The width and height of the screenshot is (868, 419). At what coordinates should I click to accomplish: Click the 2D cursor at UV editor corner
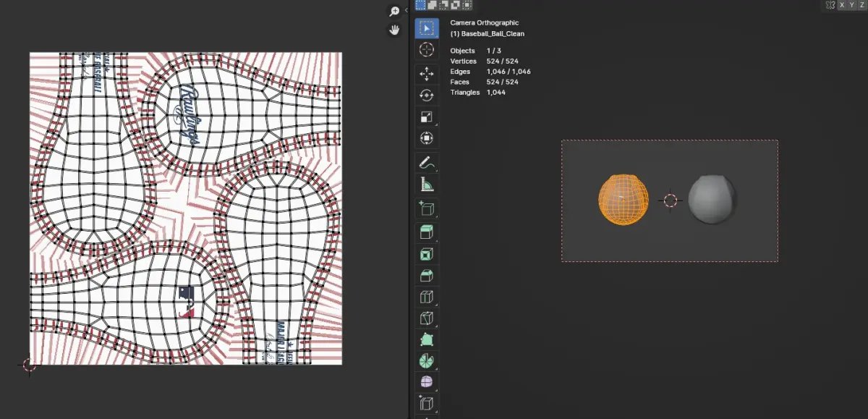29,365
